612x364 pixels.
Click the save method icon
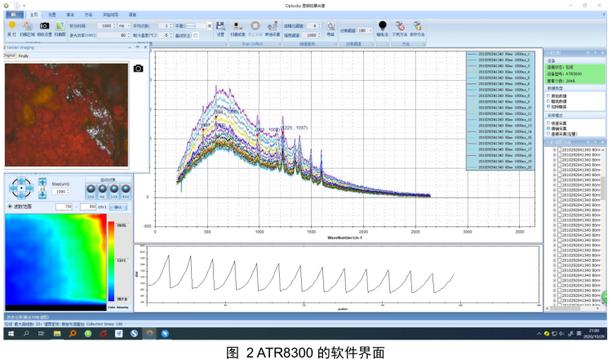[417, 26]
